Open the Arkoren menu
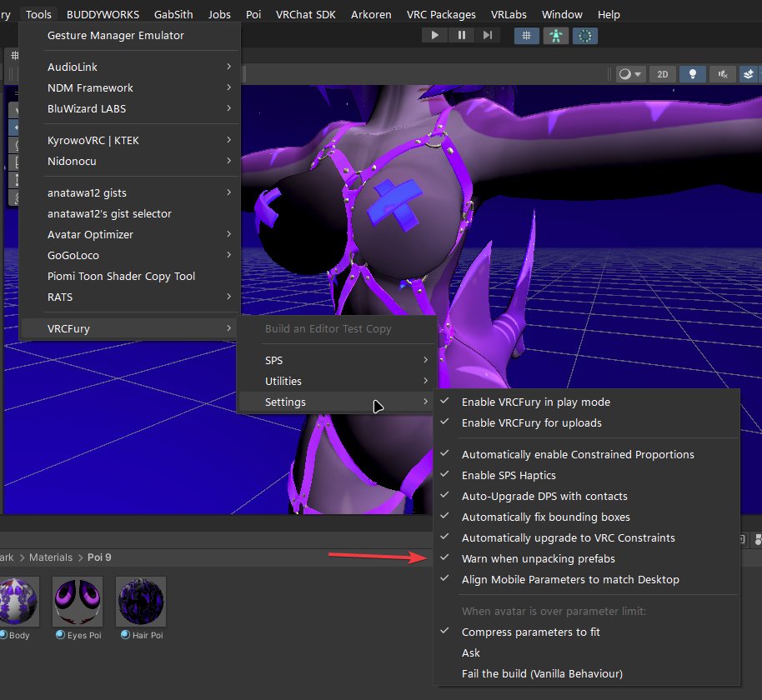Viewport: 762px width, 700px height. click(x=371, y=14)
